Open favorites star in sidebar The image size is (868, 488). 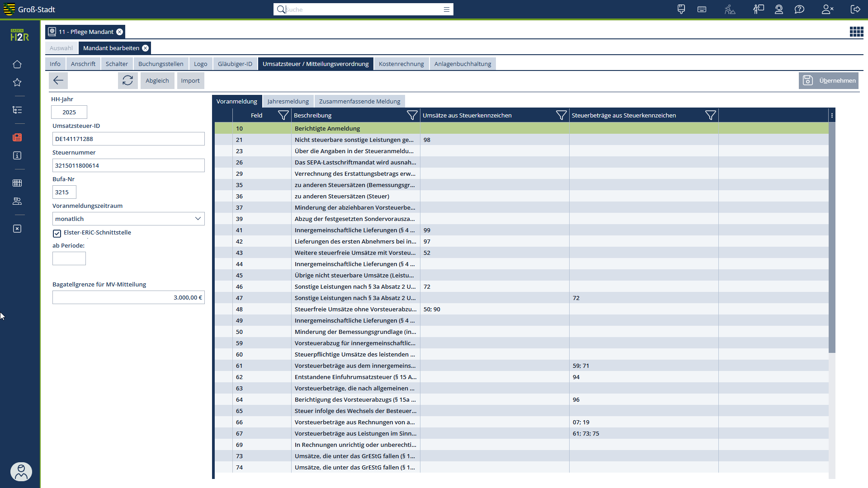click(x=17, y=82)
